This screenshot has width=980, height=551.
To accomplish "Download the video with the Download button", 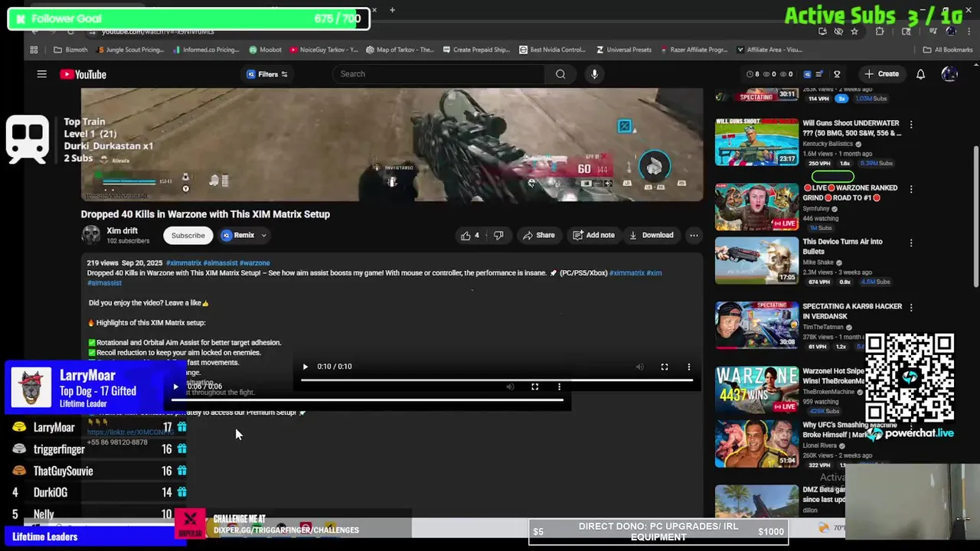I will (651, 235).
